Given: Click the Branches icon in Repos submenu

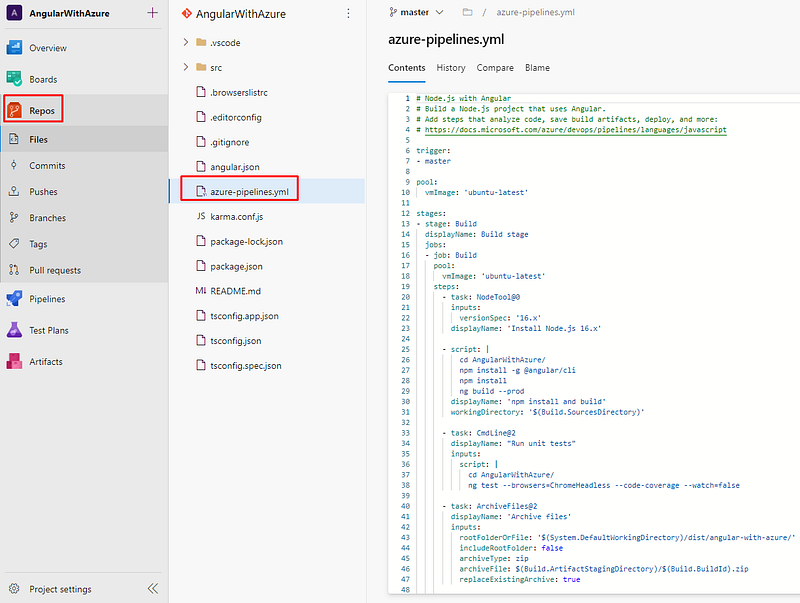Looking at the screenshot, I should tap(14, 218).
